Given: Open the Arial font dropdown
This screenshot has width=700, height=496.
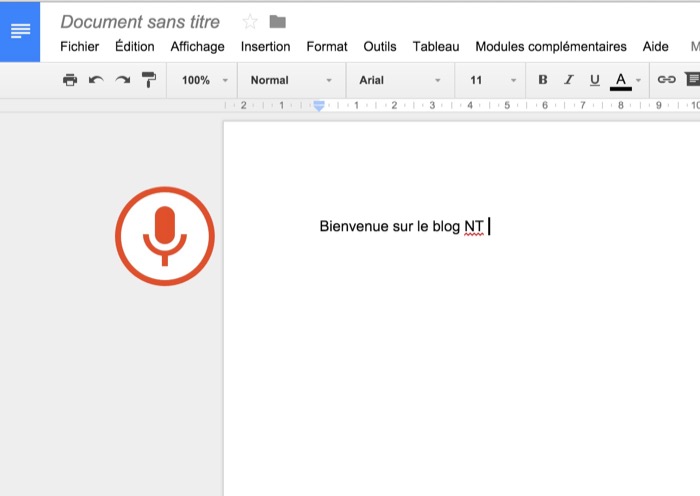Looking at the screenshot, I should [x=400, y=80].
